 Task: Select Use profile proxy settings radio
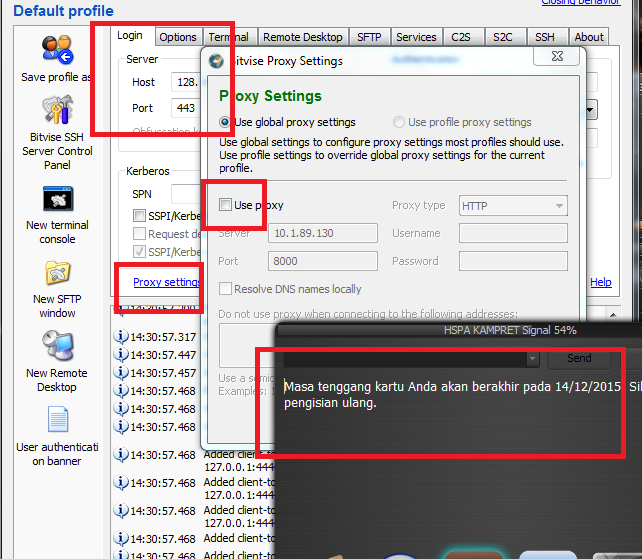[x=398, y=122]
